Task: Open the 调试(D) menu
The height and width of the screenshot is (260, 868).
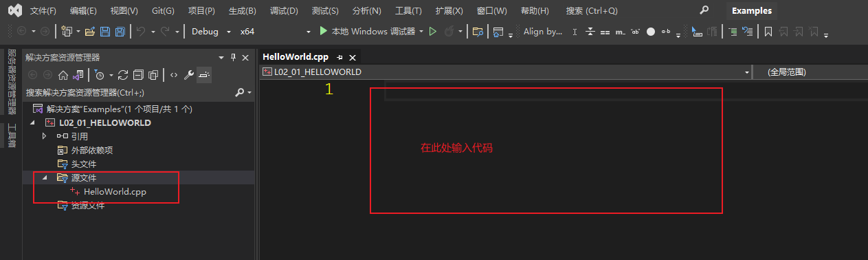Action: pyautogui.click(x=284, y=11)
